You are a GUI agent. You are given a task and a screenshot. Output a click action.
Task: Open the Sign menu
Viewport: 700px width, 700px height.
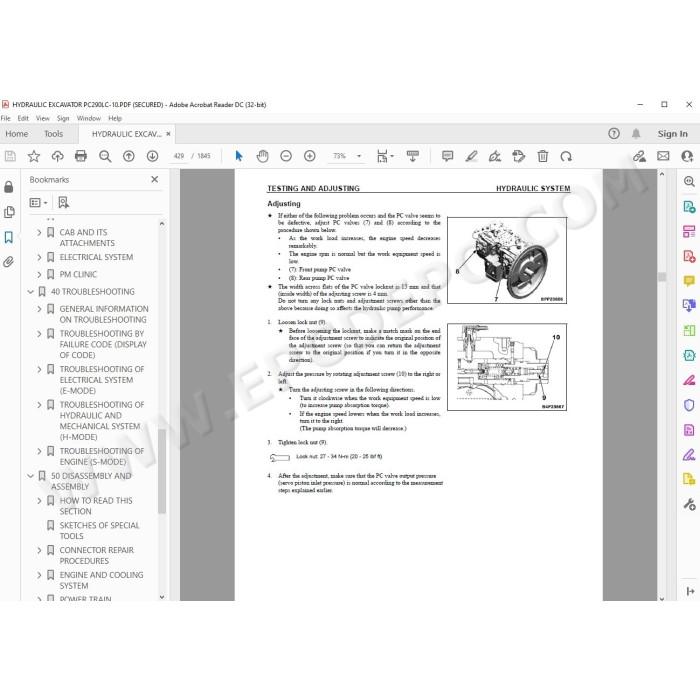[x=63, y=118]
